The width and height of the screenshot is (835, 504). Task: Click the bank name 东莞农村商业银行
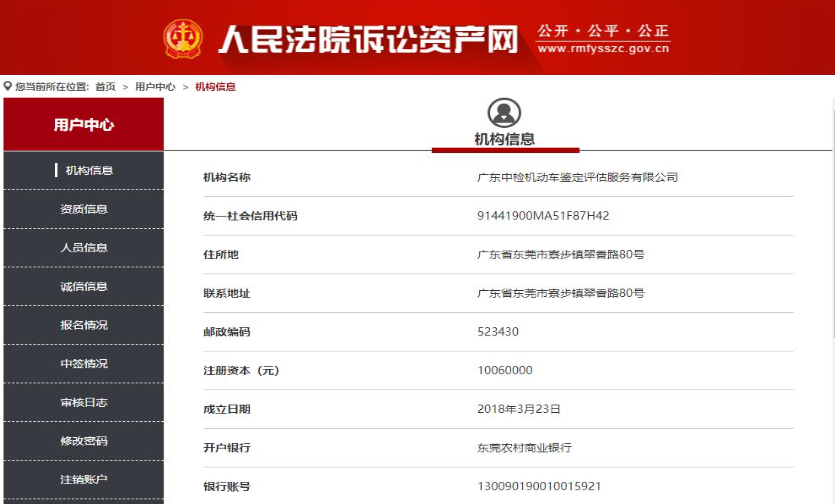pos(524,448)
